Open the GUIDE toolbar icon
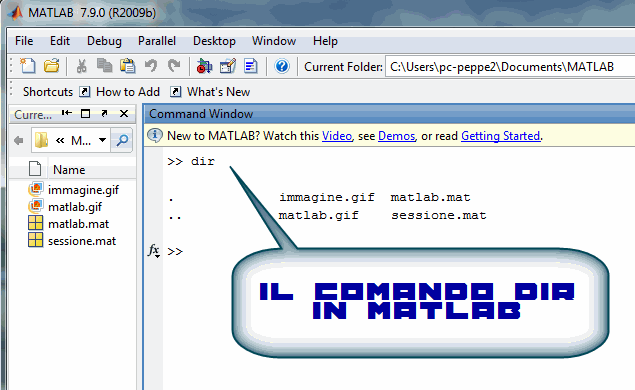The width and height of the screenshot is (635, 390). [x=228, y=66]
